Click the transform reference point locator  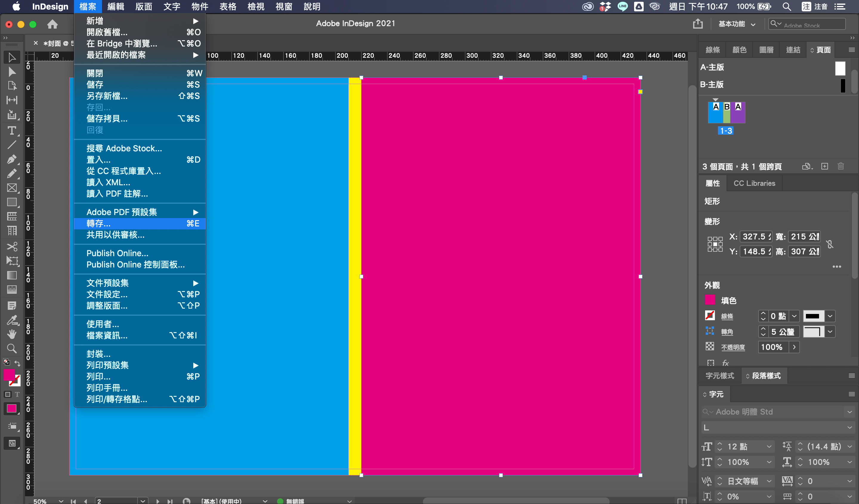[715, 244]
